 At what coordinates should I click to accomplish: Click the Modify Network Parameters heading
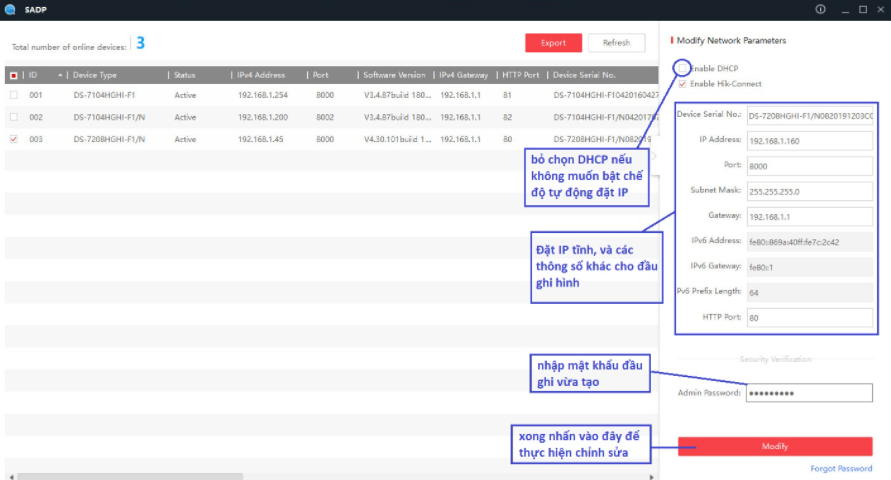[731, 40]
